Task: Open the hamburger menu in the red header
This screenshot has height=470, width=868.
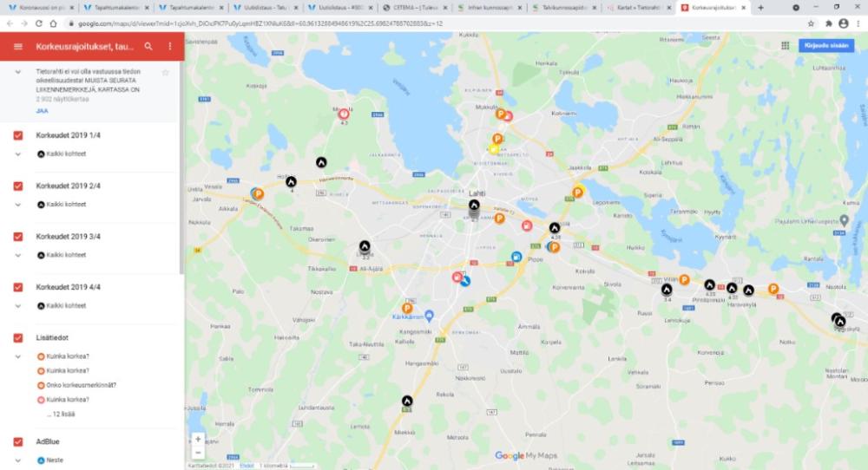Action: coord(18,47)
